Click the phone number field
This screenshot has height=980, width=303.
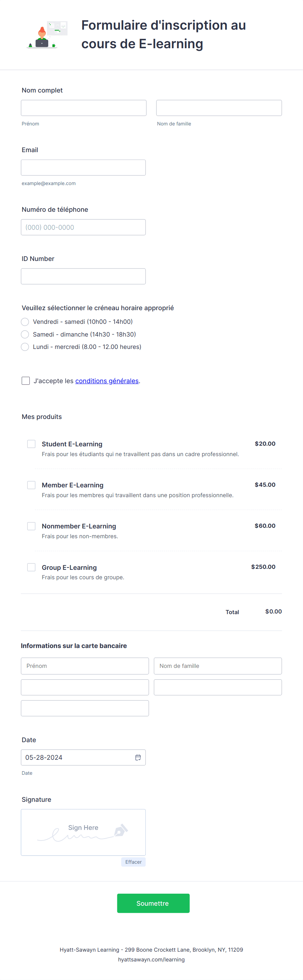click(83, 227)
